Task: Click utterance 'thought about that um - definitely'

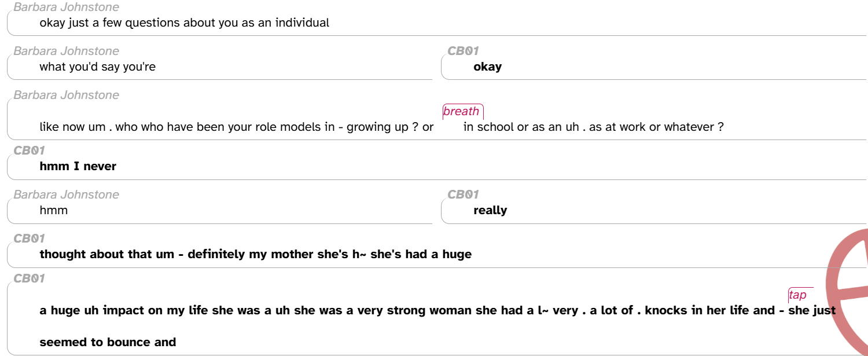Action: tap(255, 254)
